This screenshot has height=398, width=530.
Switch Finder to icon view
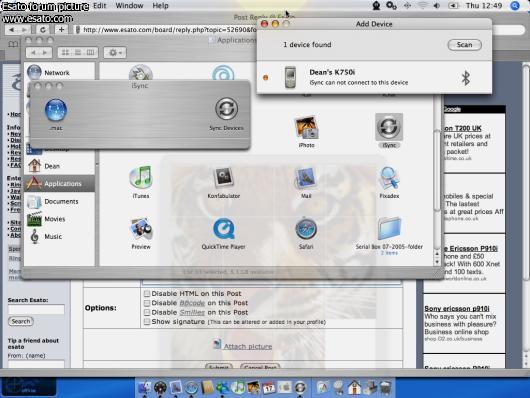coord(66,52)
